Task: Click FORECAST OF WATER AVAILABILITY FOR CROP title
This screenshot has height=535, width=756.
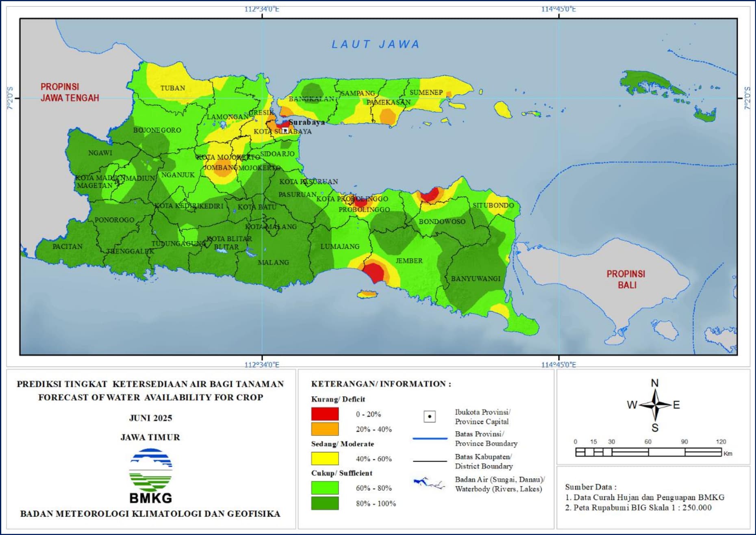Action: [x=151, y=397]
